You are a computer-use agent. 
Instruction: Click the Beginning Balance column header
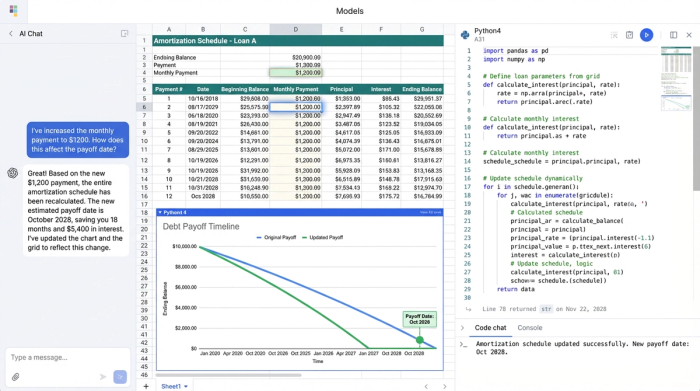[245, 89]
